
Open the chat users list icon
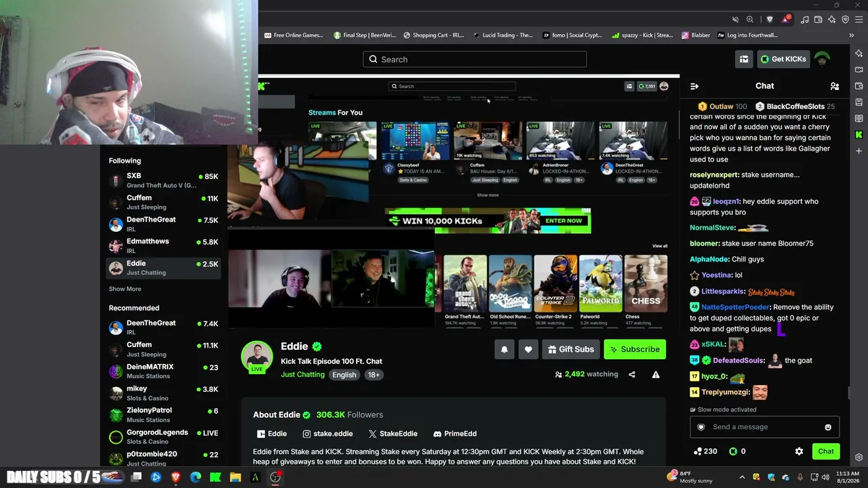[x=835, y=86]
